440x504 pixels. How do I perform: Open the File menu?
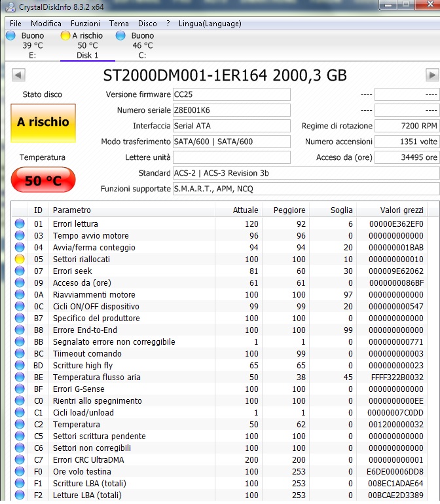point(16,24)
